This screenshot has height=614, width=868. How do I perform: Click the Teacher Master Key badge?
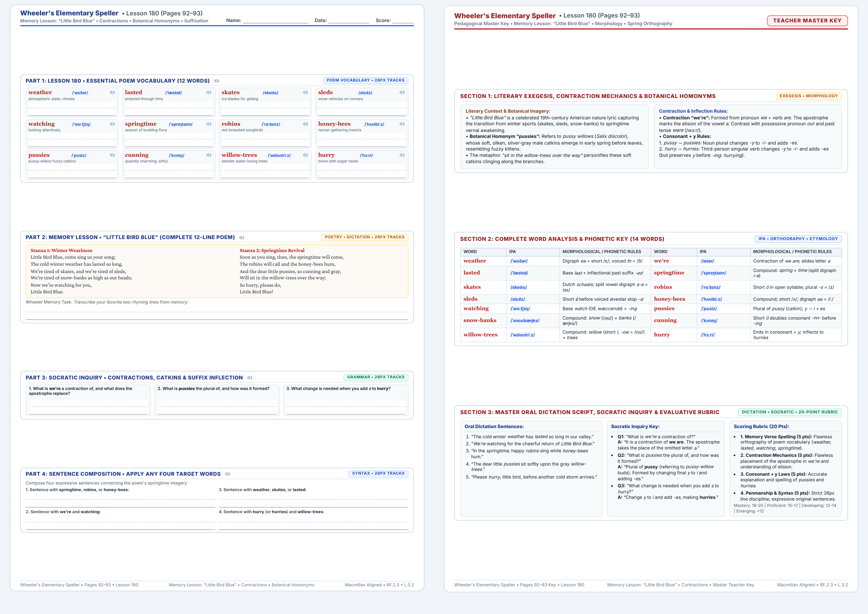pyautogui.click(x=807, y=21)
